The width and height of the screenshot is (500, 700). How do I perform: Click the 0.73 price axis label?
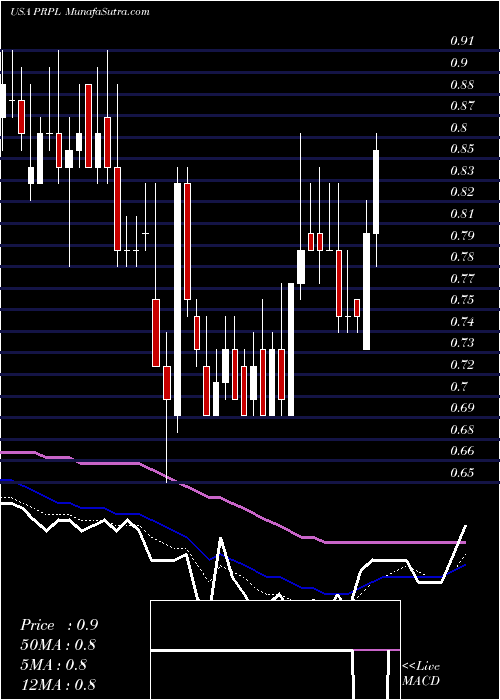(x=462, y=343)
